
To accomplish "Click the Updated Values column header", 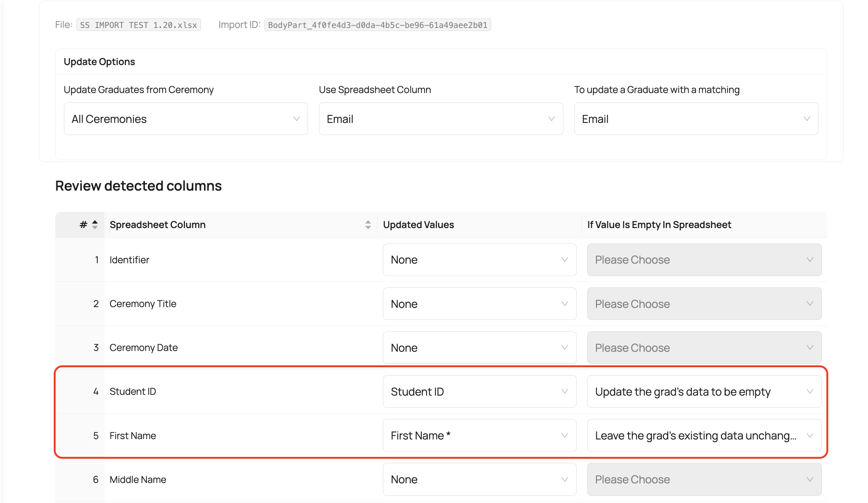I will [x=418, y=225].
